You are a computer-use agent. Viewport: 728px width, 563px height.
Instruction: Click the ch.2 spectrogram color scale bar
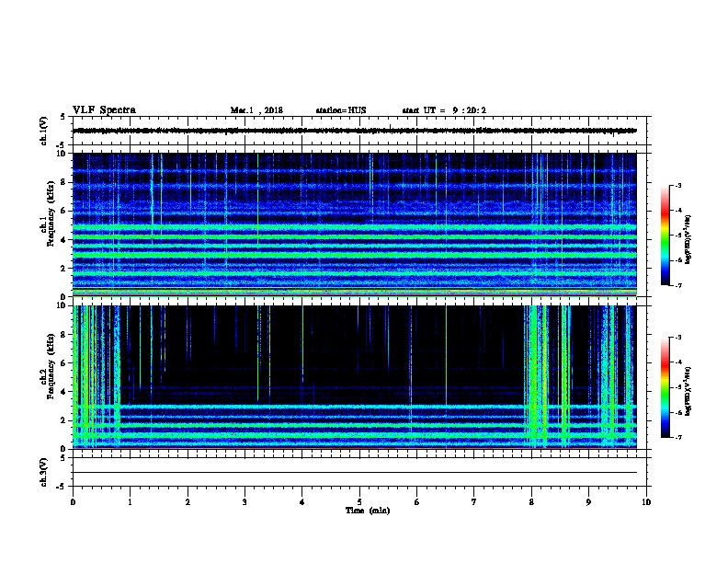pos(665,387)
